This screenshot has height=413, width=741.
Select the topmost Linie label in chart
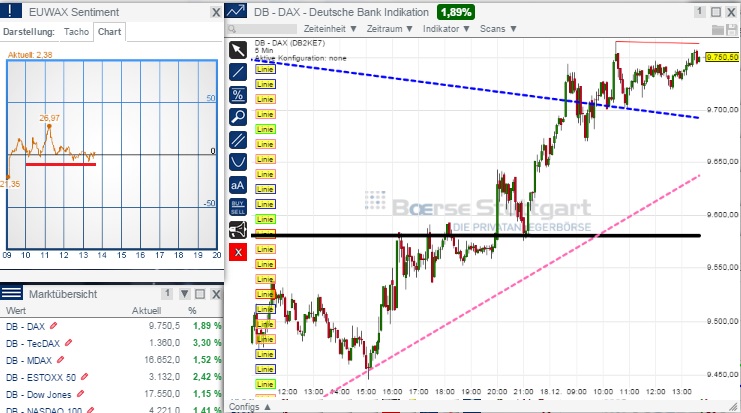[x=265, y=69]
